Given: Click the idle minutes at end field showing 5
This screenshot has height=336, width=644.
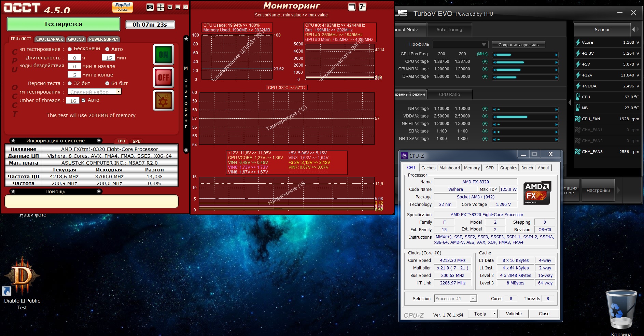Looking at the screenshot, I should [74, 75].
